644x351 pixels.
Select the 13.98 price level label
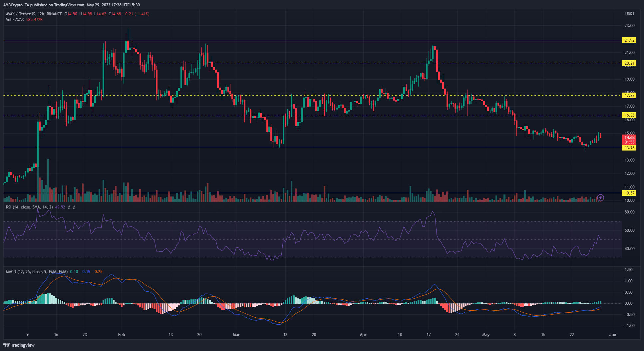pos(629,148)
